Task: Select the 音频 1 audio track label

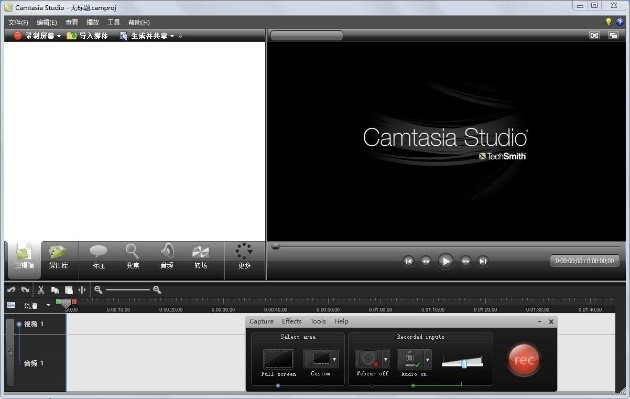Action: point(34,363)
